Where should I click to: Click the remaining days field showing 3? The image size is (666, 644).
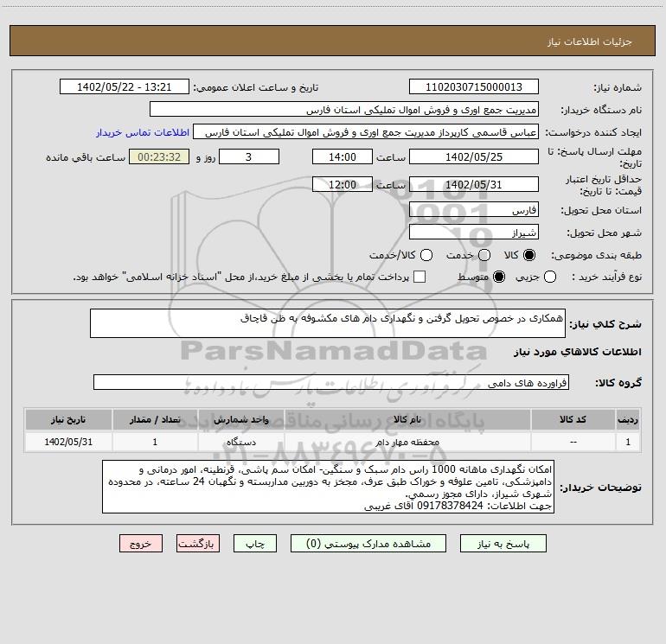coord(249,156)
